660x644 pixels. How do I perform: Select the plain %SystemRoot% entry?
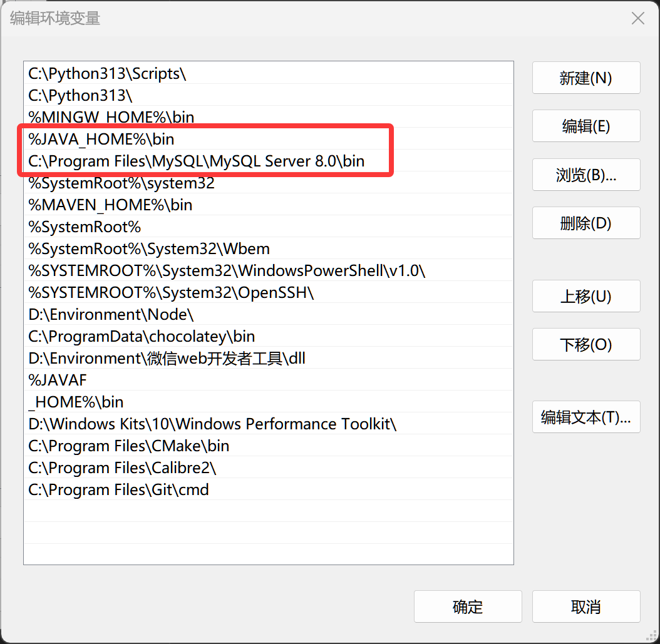click(x=269, y=227)
